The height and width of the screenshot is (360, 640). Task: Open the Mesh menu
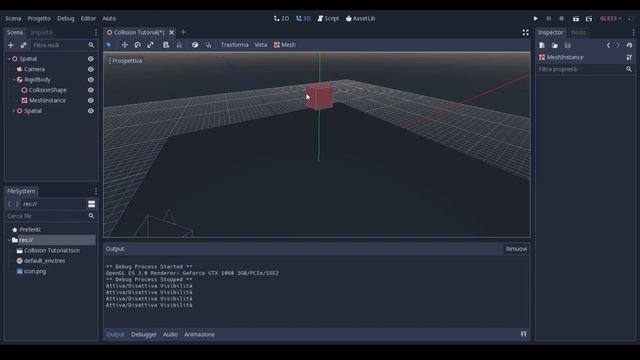click(285, 45)
